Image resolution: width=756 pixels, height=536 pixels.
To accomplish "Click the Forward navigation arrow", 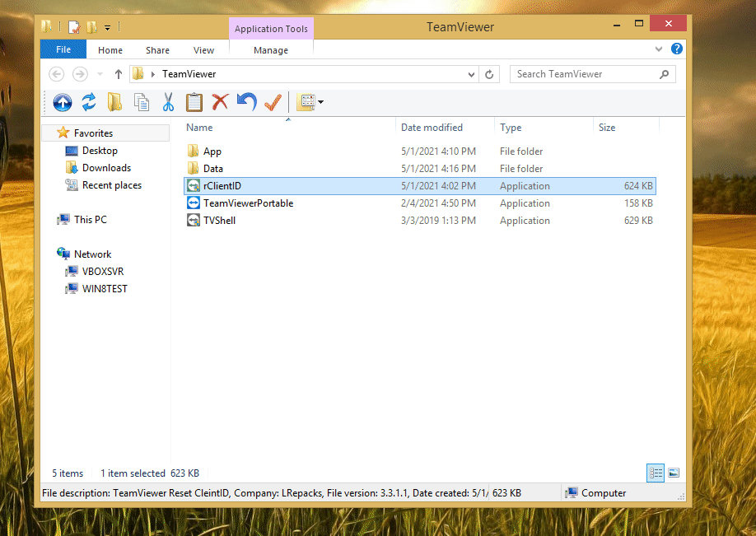I will pyautogui.click(x=80, y=74).
